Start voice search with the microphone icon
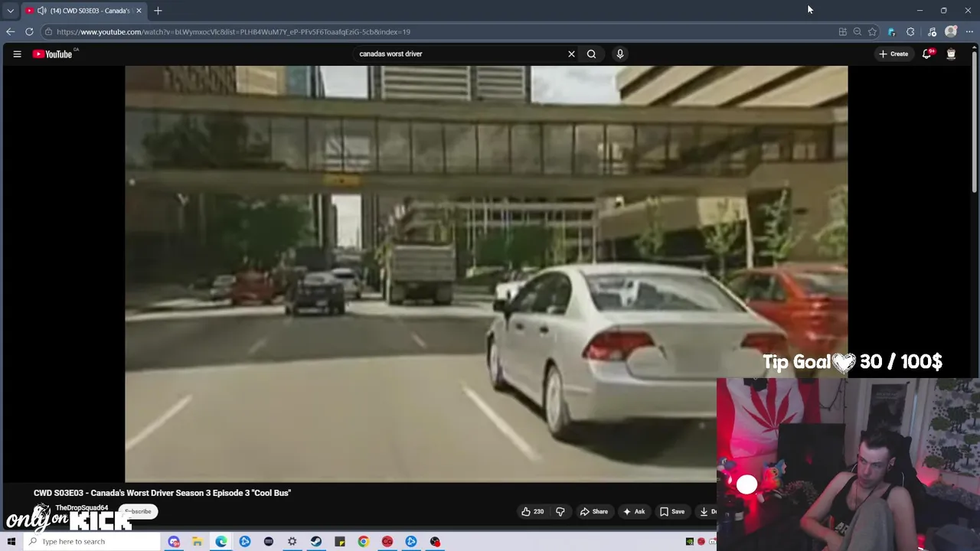This screenshot has height=551, width=980. click(x=620, y=54)
